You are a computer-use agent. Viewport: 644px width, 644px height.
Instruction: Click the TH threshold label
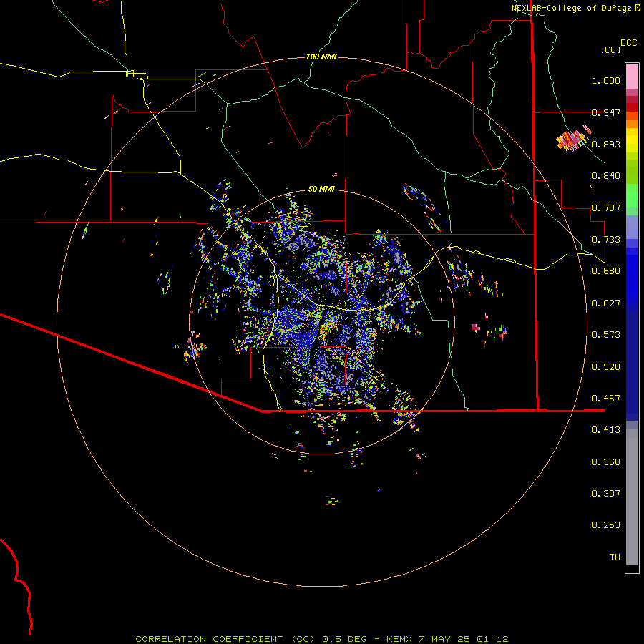[x=615, y=557]
